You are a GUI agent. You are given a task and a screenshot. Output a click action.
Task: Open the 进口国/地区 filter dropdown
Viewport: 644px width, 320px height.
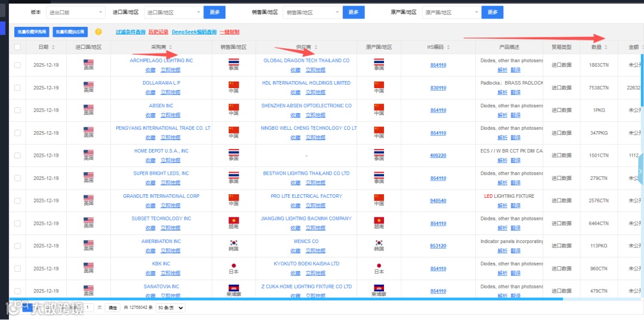173,13
